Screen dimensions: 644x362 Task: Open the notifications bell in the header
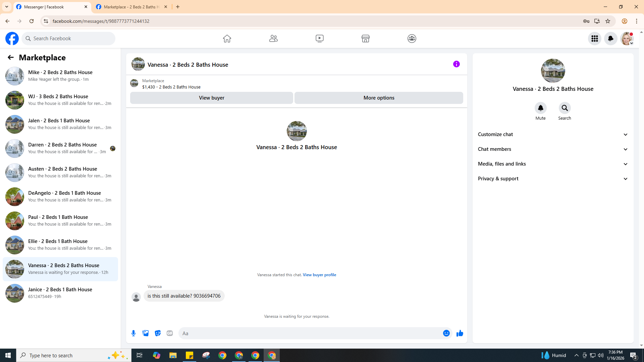(x=610, y=39)
